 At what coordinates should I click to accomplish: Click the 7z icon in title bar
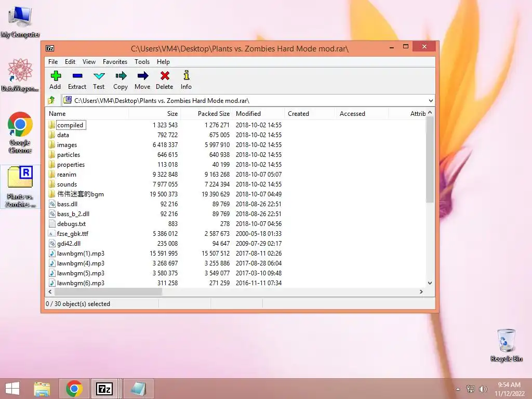coord(50,48)
